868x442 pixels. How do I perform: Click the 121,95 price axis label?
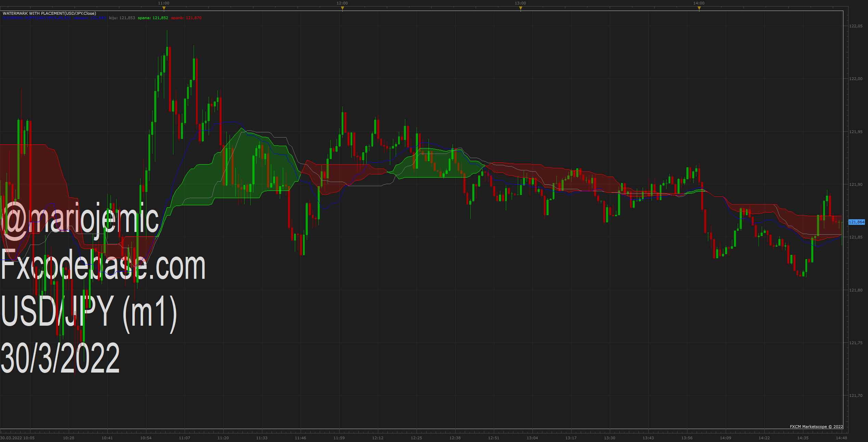coord(856,132)
